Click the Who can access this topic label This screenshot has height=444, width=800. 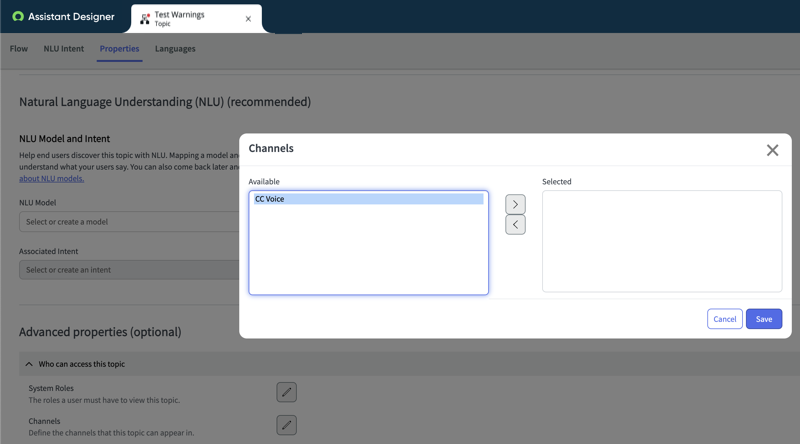click(x=82, y=364)
